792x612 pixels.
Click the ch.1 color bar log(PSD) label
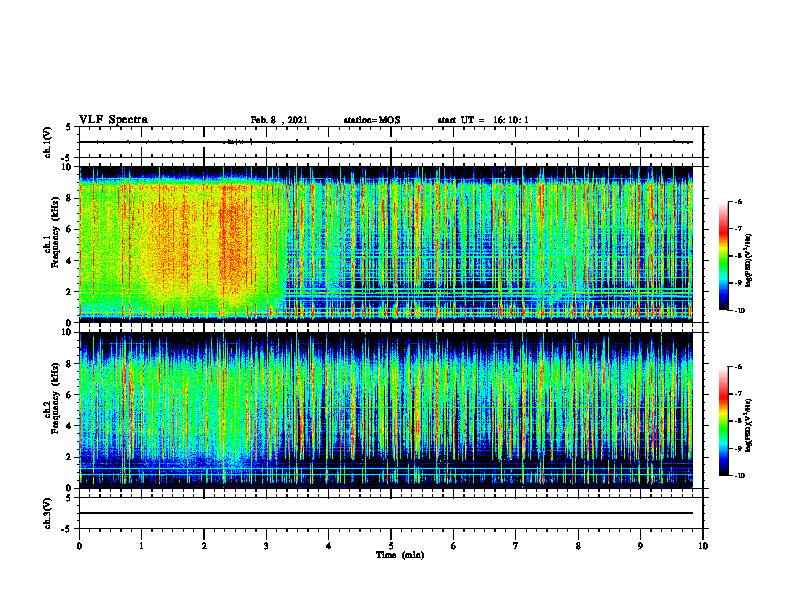coord(749,261)
